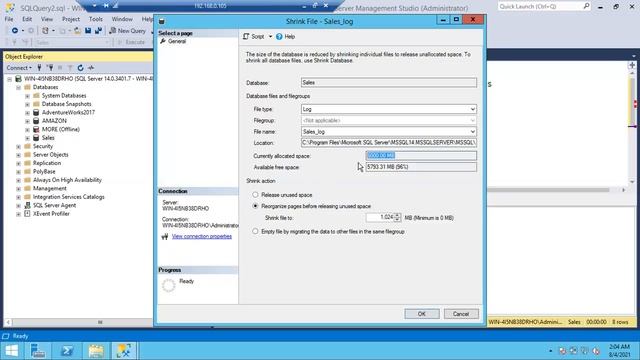
Task: Click the SQL Server Agent icon
Action: 27,205
